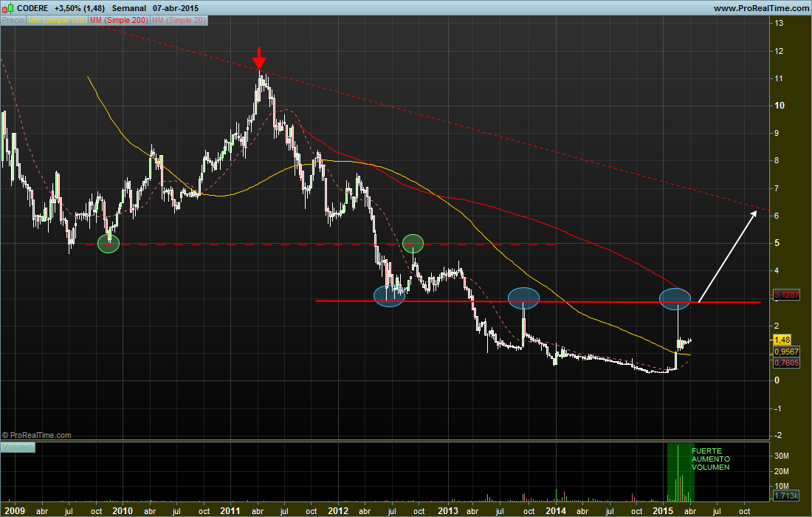
Task: Open the Precio indicator label
Action: [13, 20]
